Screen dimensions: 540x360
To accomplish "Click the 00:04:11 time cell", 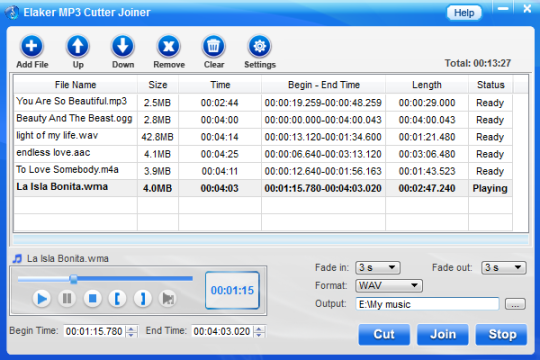I will point(220,171).
